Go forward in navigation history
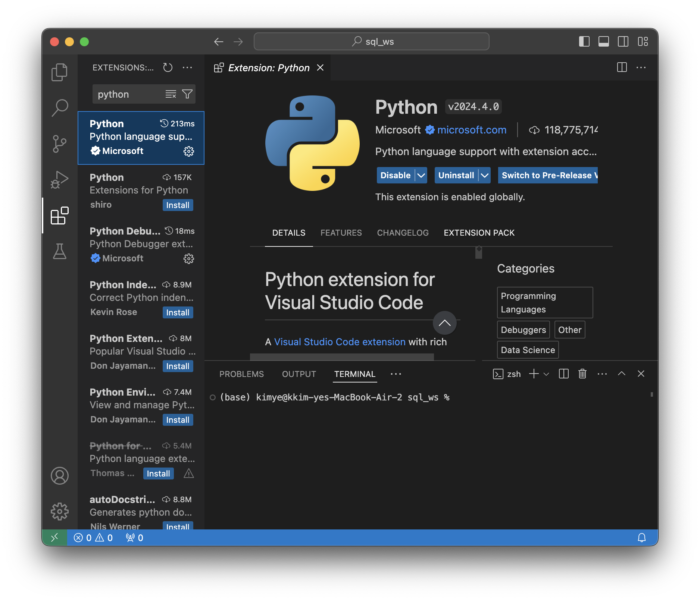The height and width of the screenshot is (601, 700). click(238, 41)
